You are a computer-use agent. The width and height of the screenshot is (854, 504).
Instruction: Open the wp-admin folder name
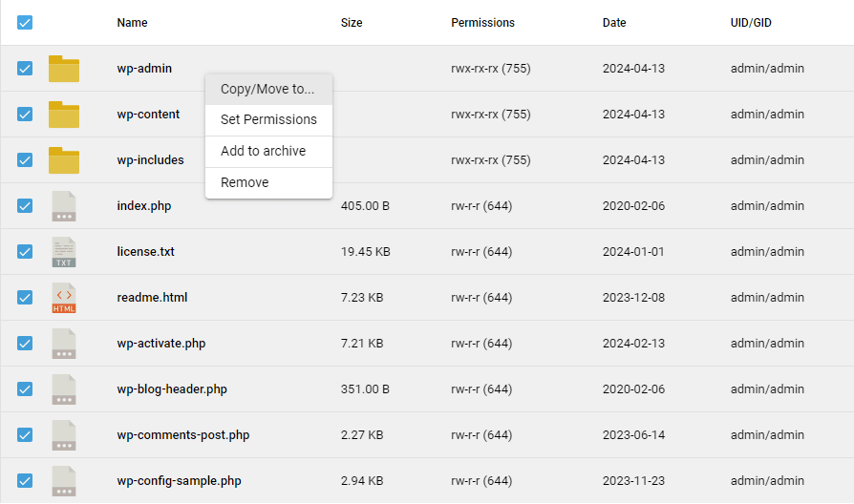pos(144,69)
